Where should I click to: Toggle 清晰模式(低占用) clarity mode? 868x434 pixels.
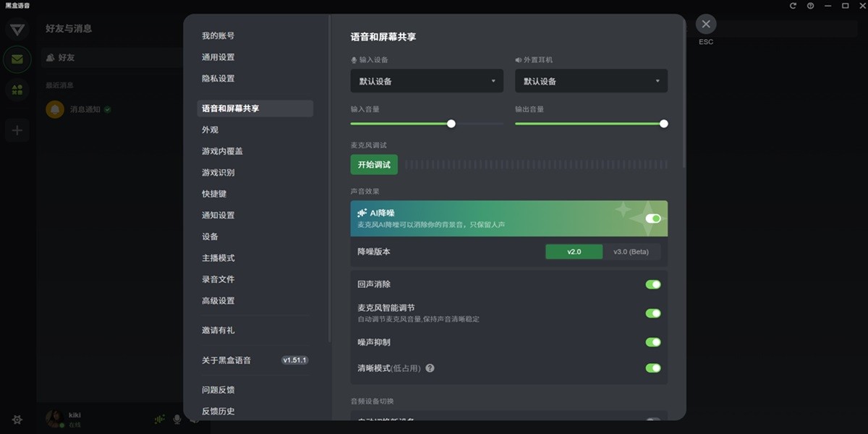click(x=653, y=367)
